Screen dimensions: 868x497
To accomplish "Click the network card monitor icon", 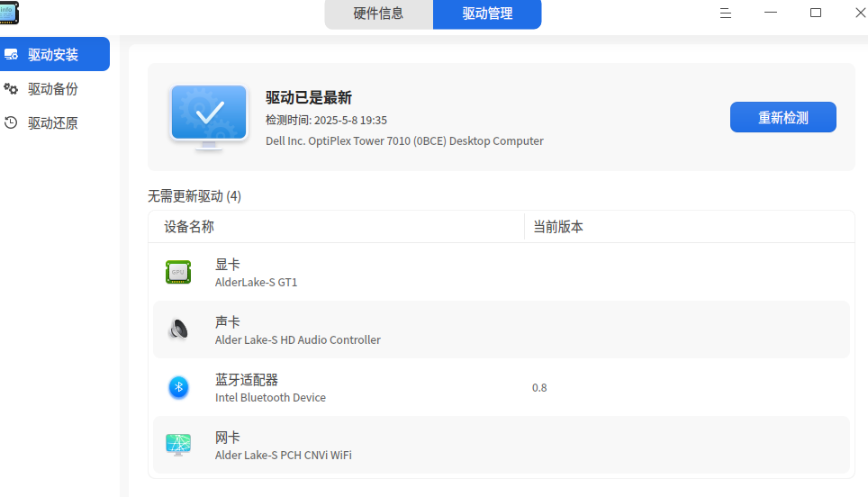I will [178, 445].
